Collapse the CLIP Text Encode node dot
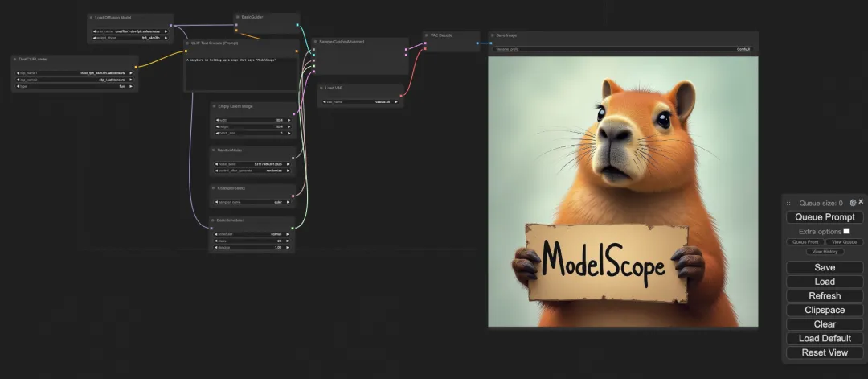Viewport: 868px width, 379px height. click(x=187, y=42)
